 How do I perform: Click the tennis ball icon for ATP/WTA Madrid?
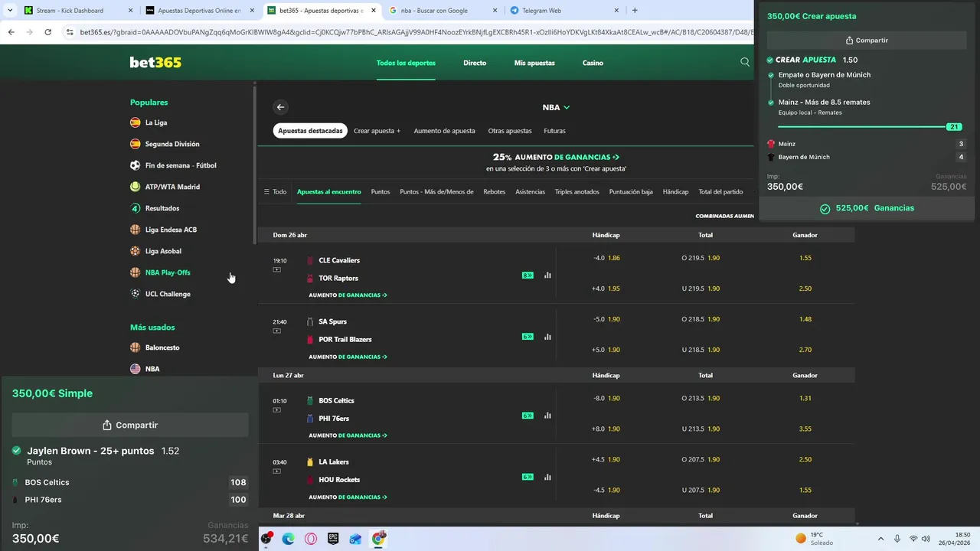pos(136,187)
